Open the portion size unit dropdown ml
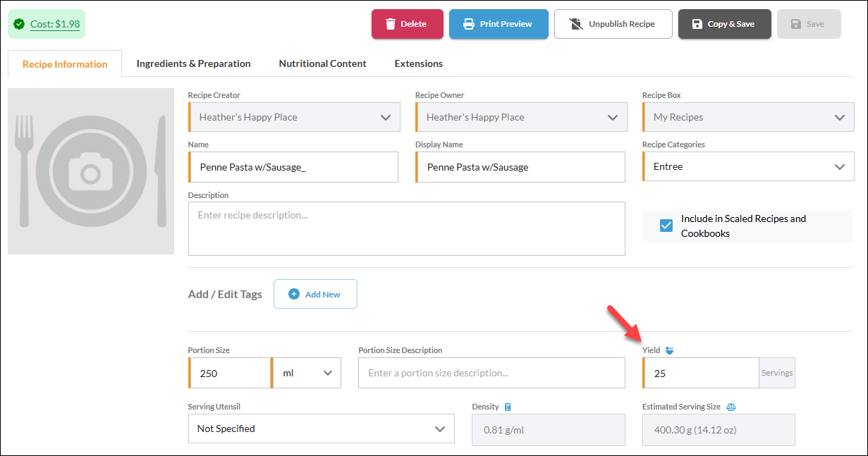868x456 pixels. coord(306,373)
